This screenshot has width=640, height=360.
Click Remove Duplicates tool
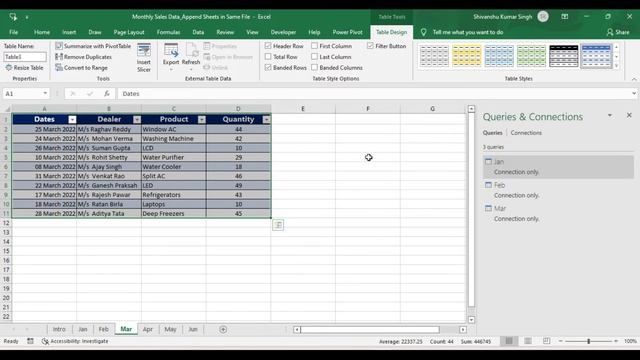[83, 57]
